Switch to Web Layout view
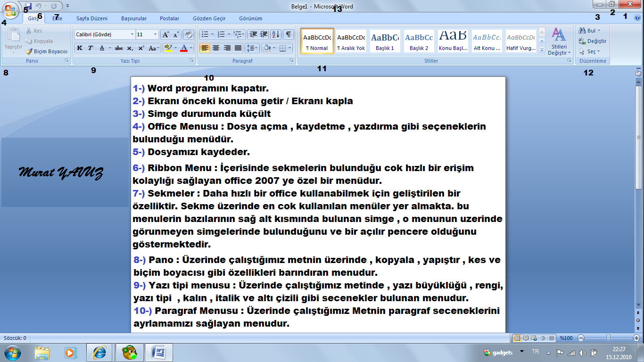The image size is (644, 362). [x=534, y=338]
